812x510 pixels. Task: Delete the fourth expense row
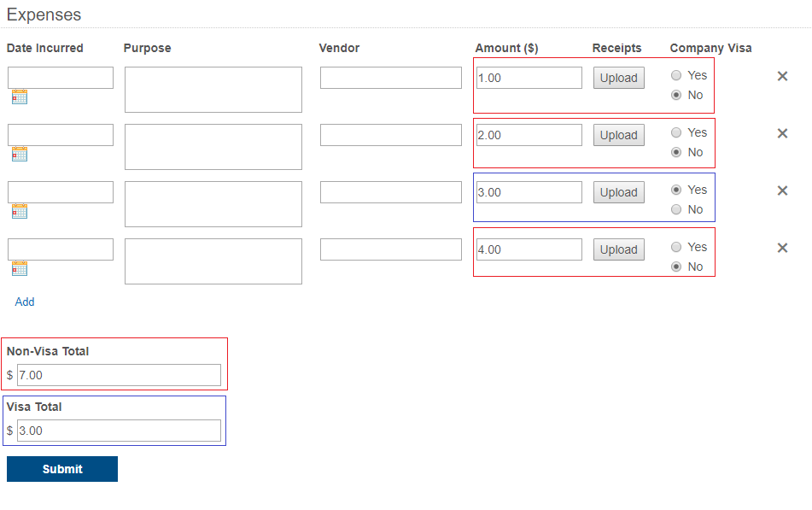[782, 248]
